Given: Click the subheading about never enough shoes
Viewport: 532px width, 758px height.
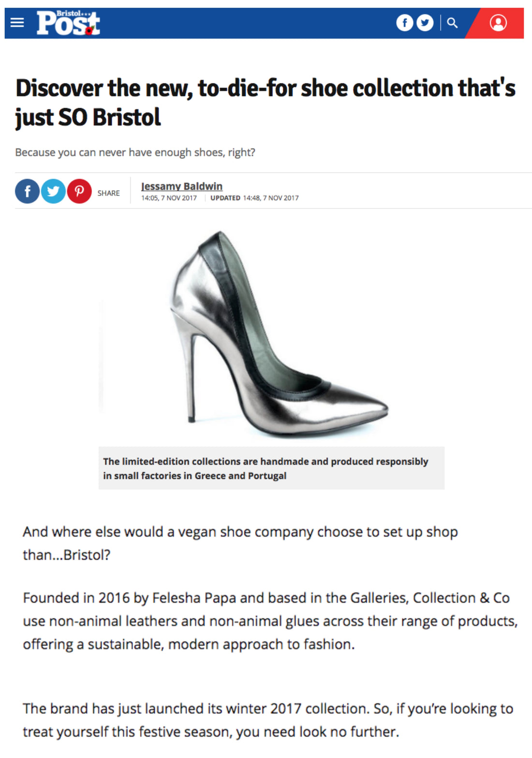Looking at the screenshot, I should (x=135, y=152).
